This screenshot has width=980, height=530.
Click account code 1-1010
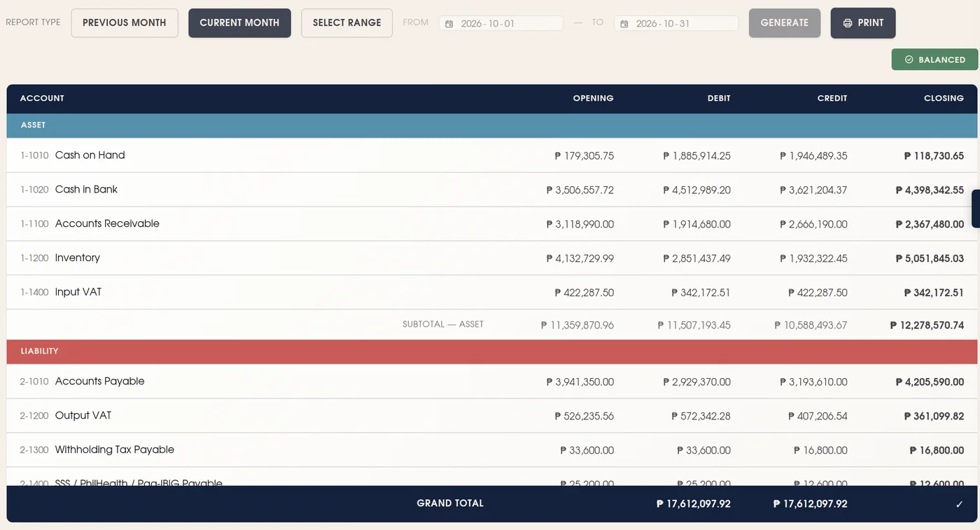click(34, 156)
